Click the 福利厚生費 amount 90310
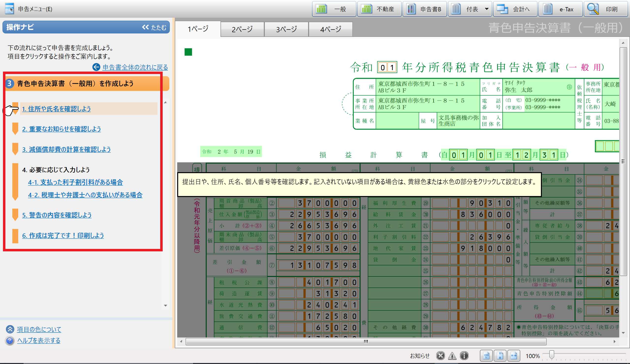Image resolution: width=630 pixels, height=364 pixels. 472,203
